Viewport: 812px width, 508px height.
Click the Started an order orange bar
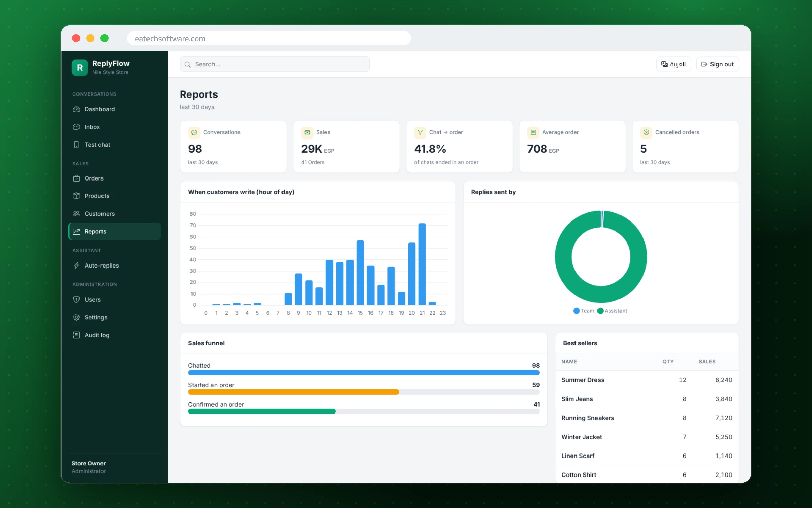pos(293,392)
